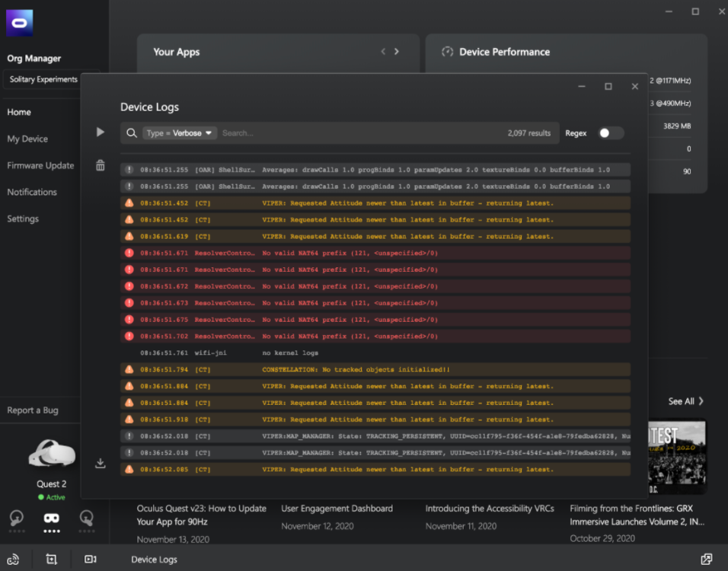Go to Firmware Update page
728x571 pixels.
coord(40,165)
